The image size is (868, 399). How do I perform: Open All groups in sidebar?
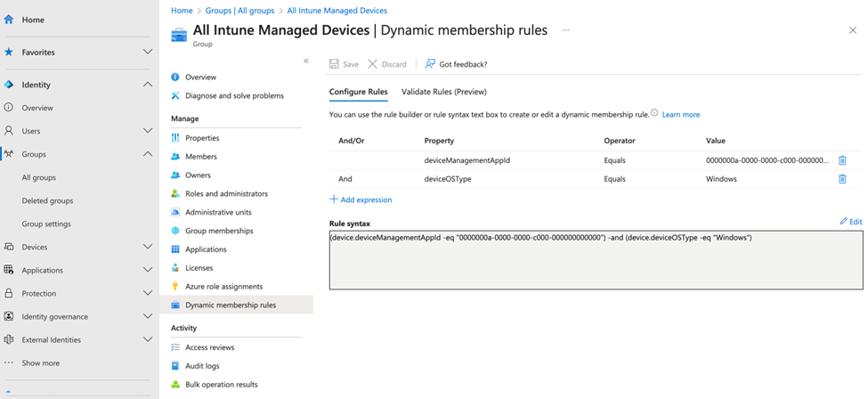click(39, 177)
